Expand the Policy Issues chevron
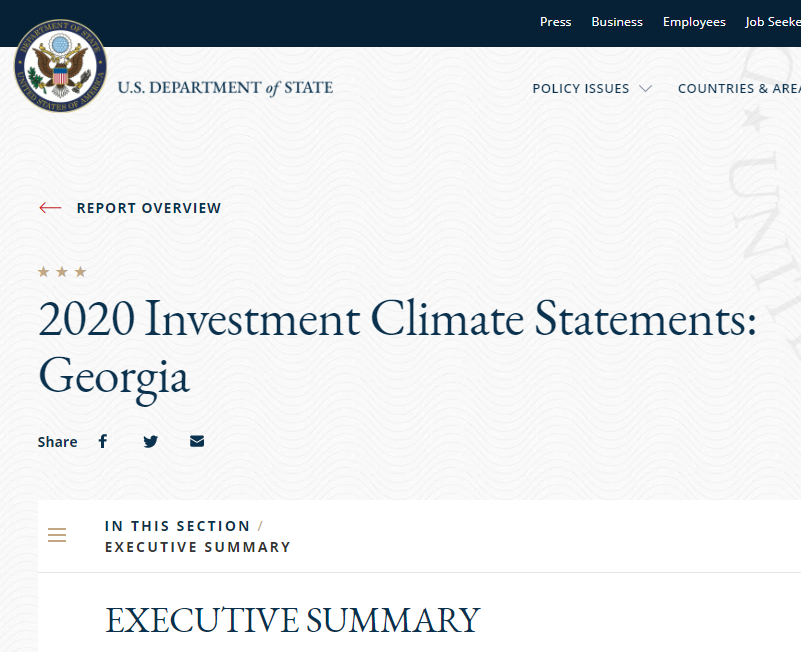Viewport: 801px width, 652px height. [x=646, y=88]
